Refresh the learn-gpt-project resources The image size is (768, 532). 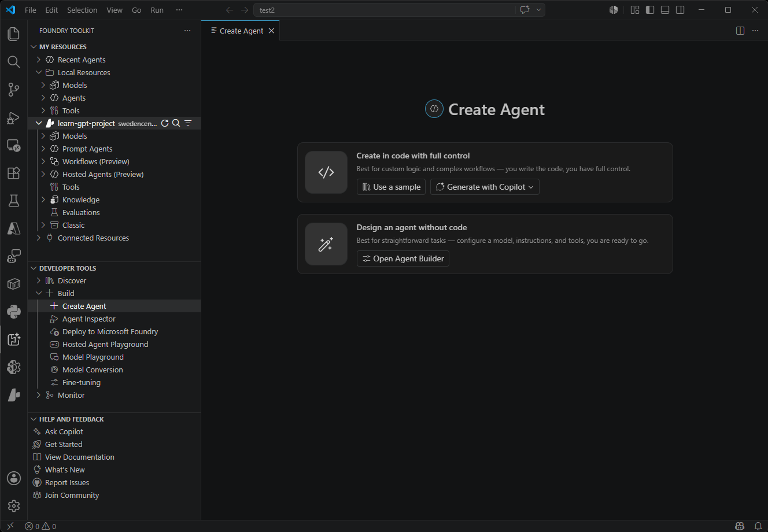(x=165, y=123)
